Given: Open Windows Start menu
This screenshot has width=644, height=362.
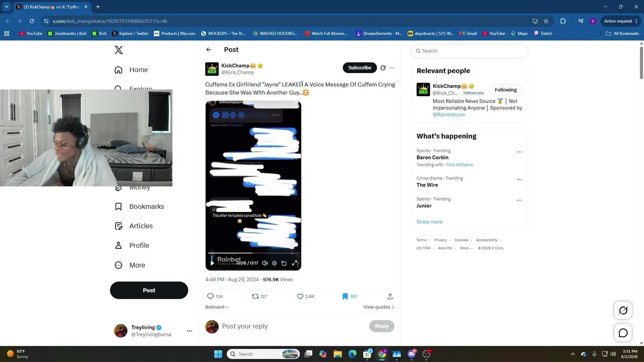Looking at the screenshot, I should point(218,354).
